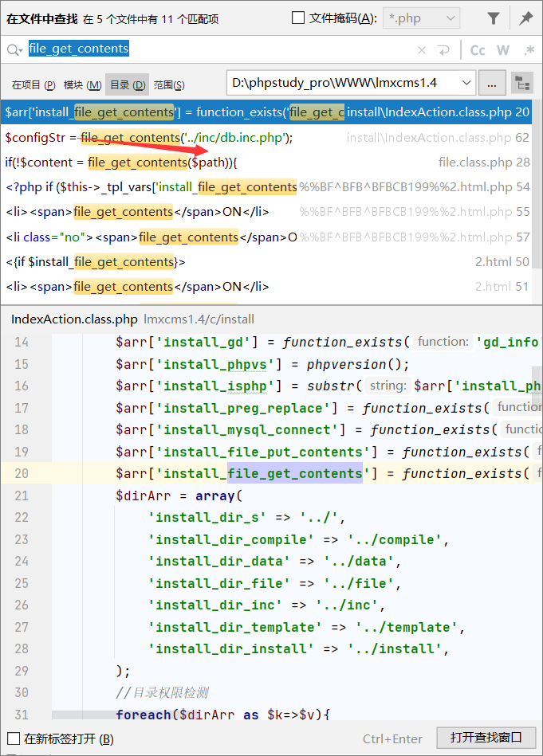This screenshot has height=756, width=543.
Task: Switch to the project scope tab
Action: click(33, 85)
